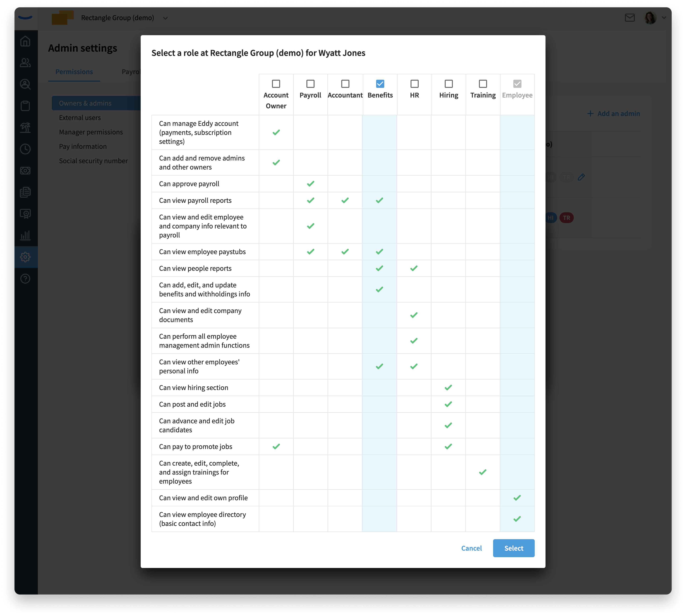Click Add an admin
The width and height of the screenshot is (686, 616).
[x=614, y=113]
